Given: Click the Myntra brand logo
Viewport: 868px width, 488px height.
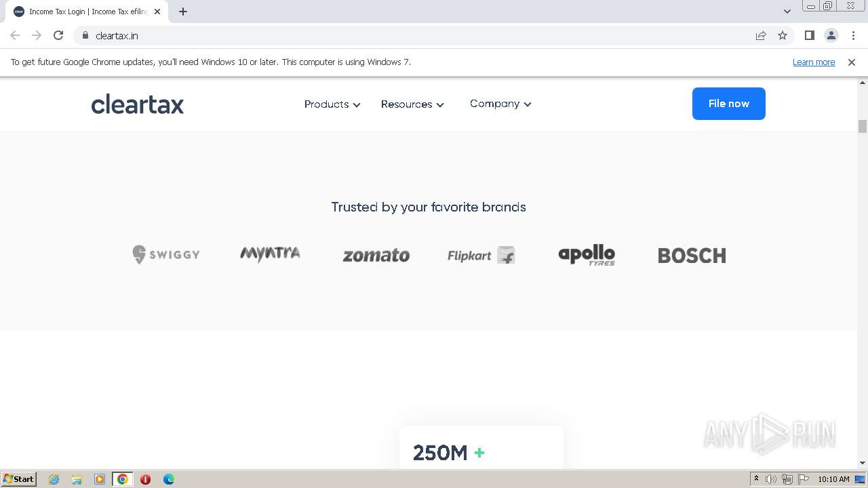Looking at the screenshot, I should (270, 254).
